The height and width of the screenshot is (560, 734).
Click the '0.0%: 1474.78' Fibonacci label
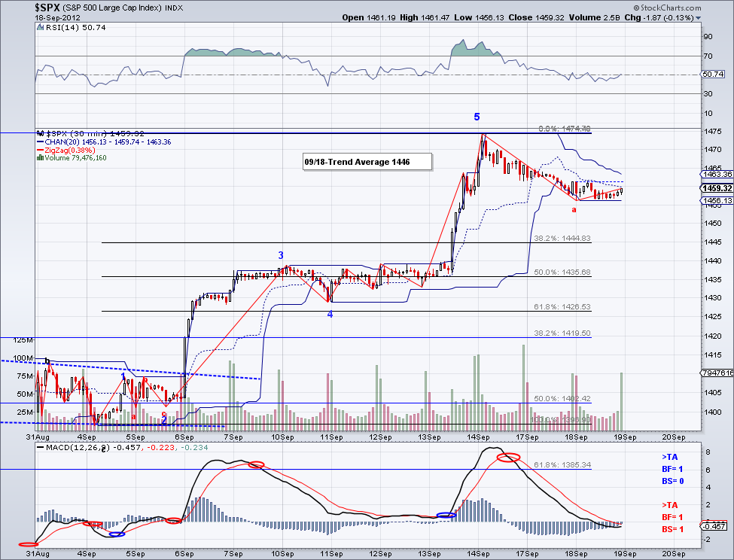[564, 129]
